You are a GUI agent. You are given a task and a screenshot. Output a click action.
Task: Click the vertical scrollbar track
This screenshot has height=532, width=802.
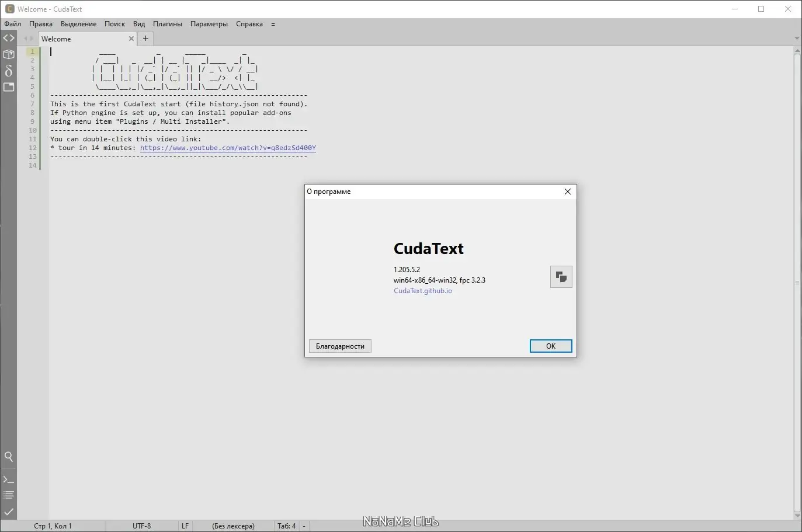(797, 283)
